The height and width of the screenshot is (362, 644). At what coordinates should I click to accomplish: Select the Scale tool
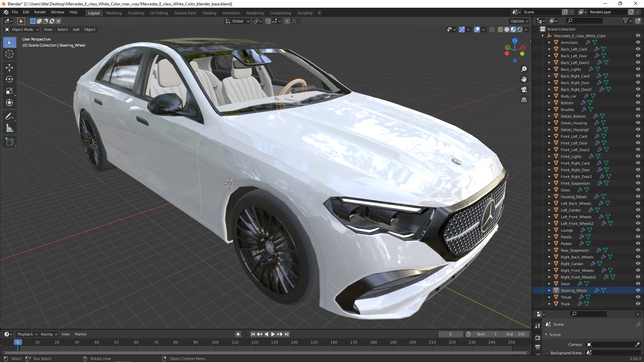click(x=9, y=91)
